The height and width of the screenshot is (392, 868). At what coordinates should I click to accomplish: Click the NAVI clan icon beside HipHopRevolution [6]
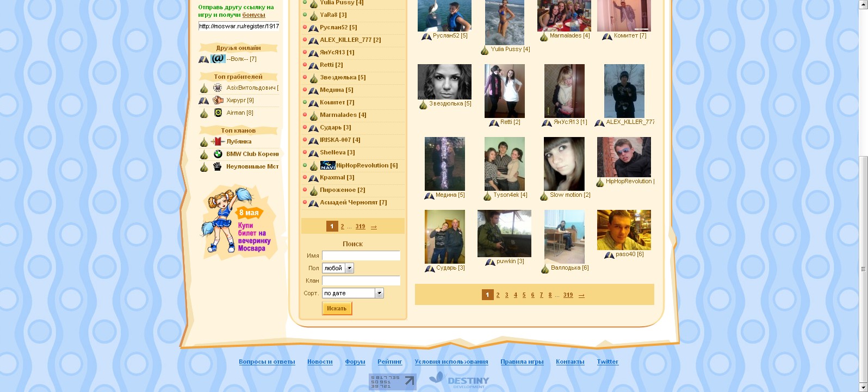point(327,165)
